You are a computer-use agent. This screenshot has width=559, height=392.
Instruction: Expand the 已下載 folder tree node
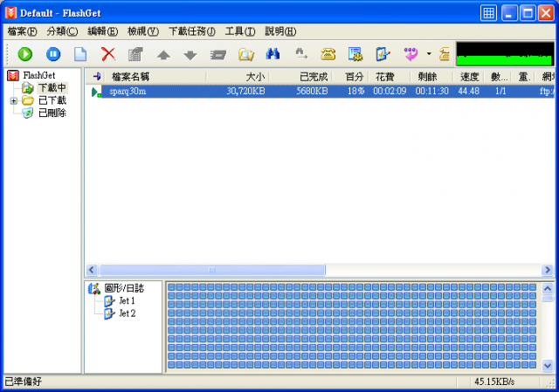14,101
